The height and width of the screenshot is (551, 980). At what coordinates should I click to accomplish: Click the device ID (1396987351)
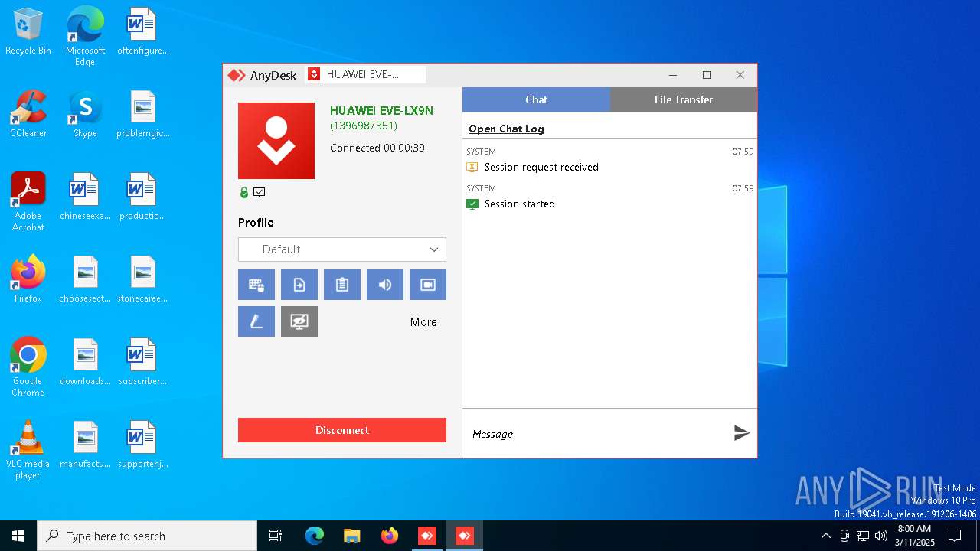pyautogui.click(x=364, y=126)
